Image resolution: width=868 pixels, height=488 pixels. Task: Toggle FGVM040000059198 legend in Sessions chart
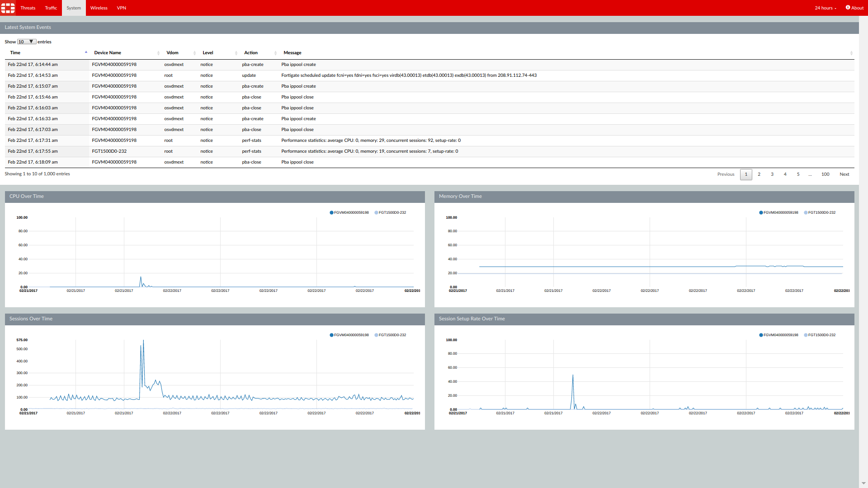[x=349, y=335]
